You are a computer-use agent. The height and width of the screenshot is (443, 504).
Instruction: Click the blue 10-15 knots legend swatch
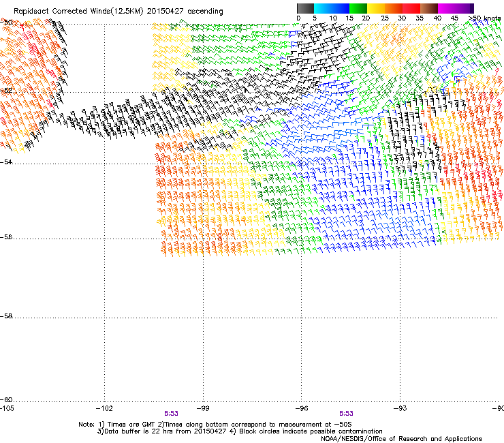[341, 8]
